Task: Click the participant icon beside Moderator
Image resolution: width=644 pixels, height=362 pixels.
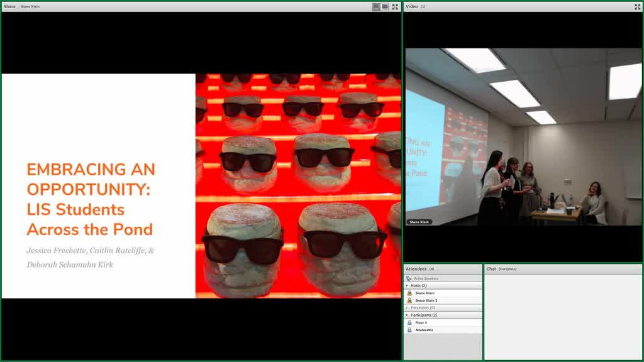Action: point(409,330)
